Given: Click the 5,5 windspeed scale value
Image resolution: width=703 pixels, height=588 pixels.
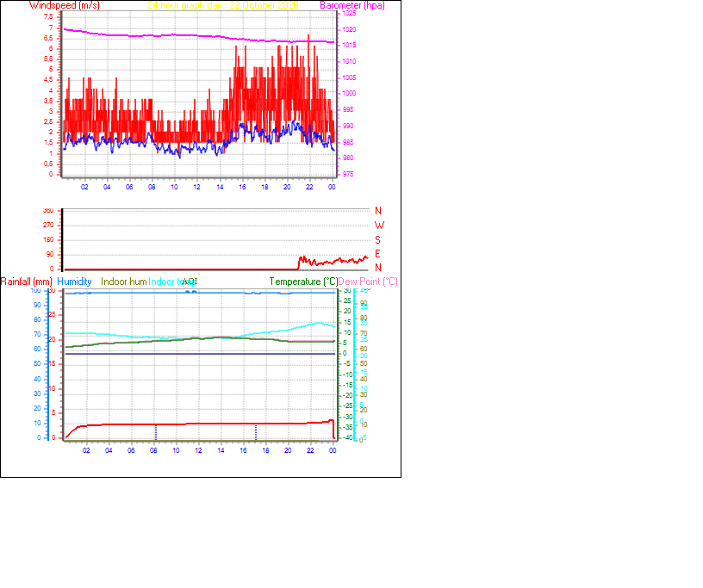Looking at the screenshot, I should tap(48, 59).
